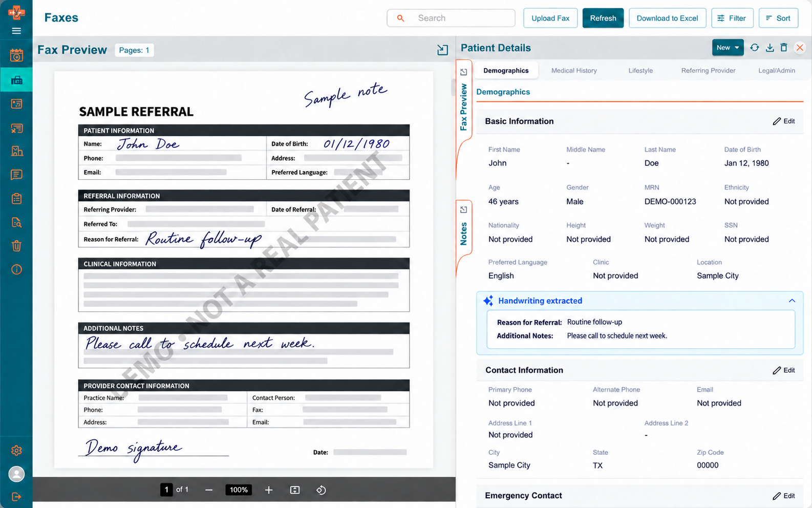The image size is (812, 508).
Task: Open the New status dropdown
Action: pos(728,48)
